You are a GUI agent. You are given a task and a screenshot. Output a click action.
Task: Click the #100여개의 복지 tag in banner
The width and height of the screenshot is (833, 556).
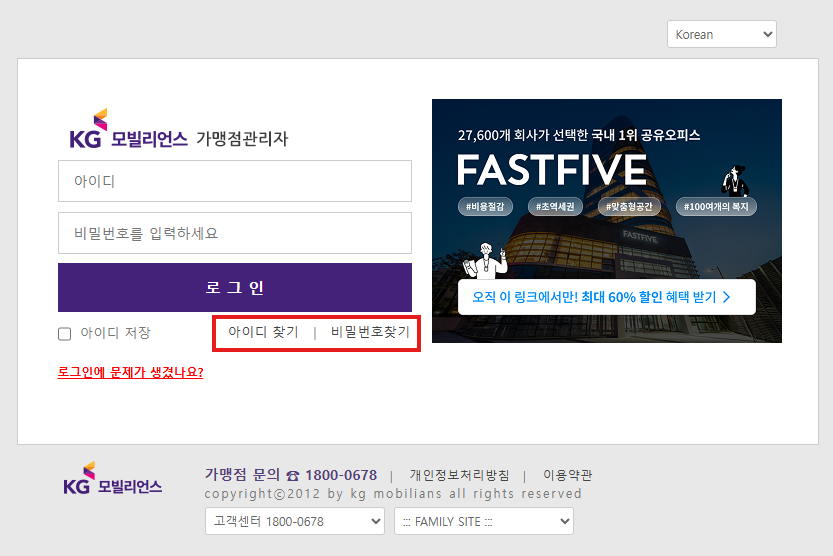pos(716,207)
